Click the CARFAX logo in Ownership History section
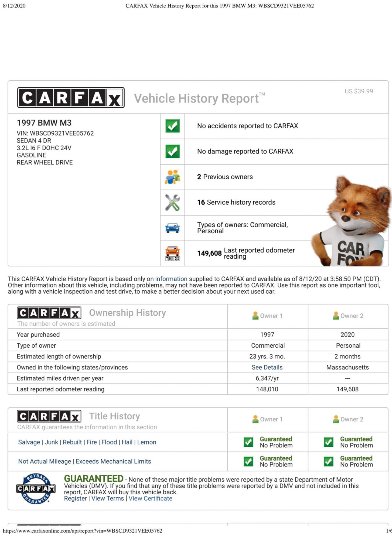Screen dimensions: 392x541 [49, 313]
